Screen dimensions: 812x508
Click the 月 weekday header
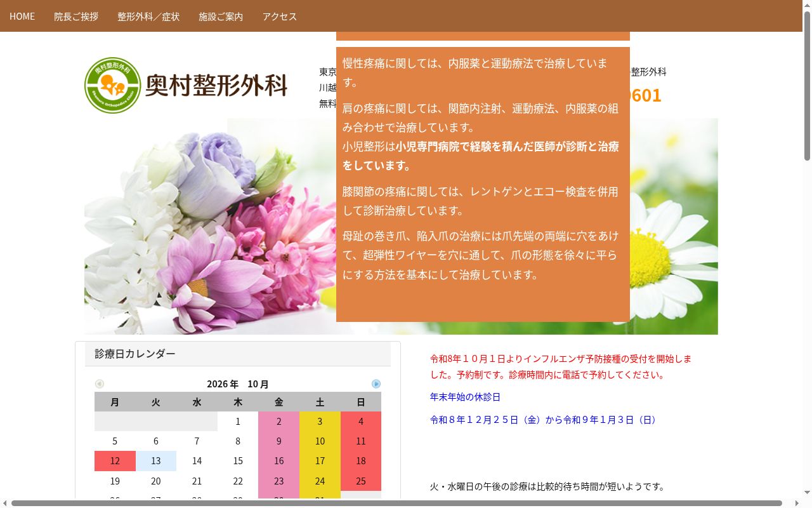pos(115,402)
